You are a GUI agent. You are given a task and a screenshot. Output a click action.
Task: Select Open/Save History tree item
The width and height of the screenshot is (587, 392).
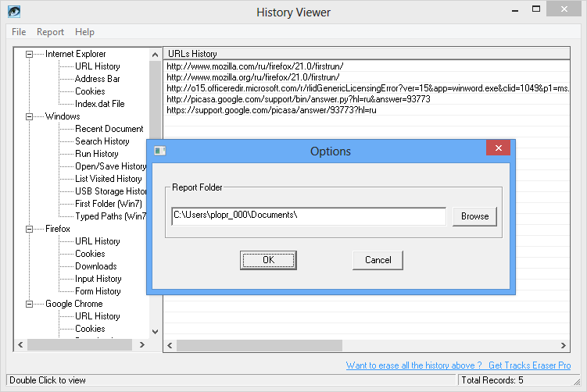tap(111, 166)
